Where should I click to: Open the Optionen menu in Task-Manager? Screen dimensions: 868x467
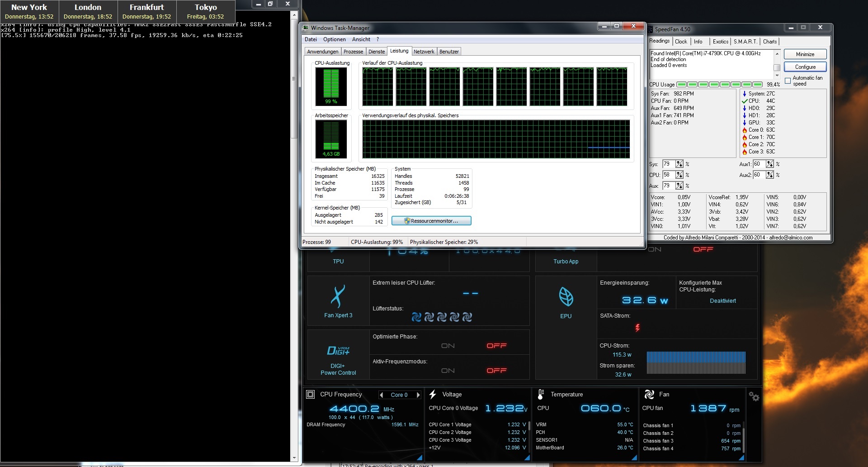[x=335, y=39]
